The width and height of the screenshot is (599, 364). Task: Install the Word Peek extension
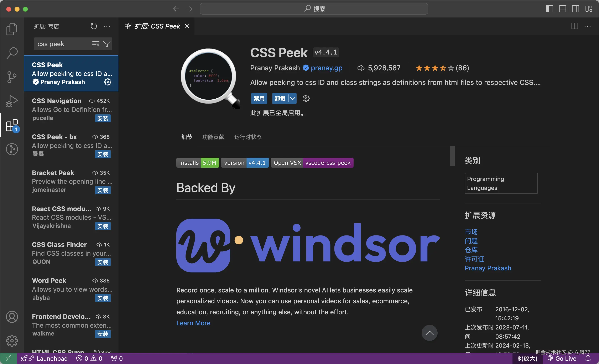tap(103, 298)
